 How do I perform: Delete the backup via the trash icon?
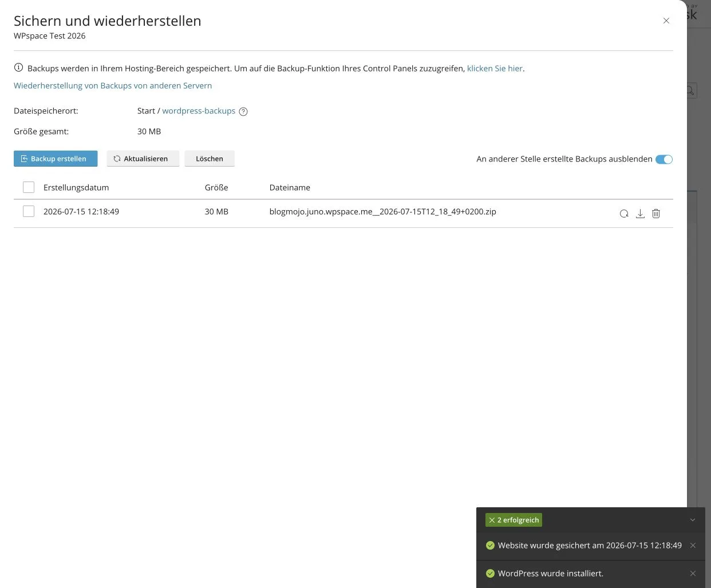[656, 214]
